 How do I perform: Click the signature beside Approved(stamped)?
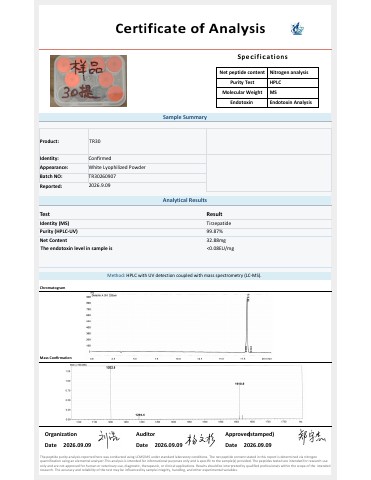pyautogui.click(x=312, y=437)
